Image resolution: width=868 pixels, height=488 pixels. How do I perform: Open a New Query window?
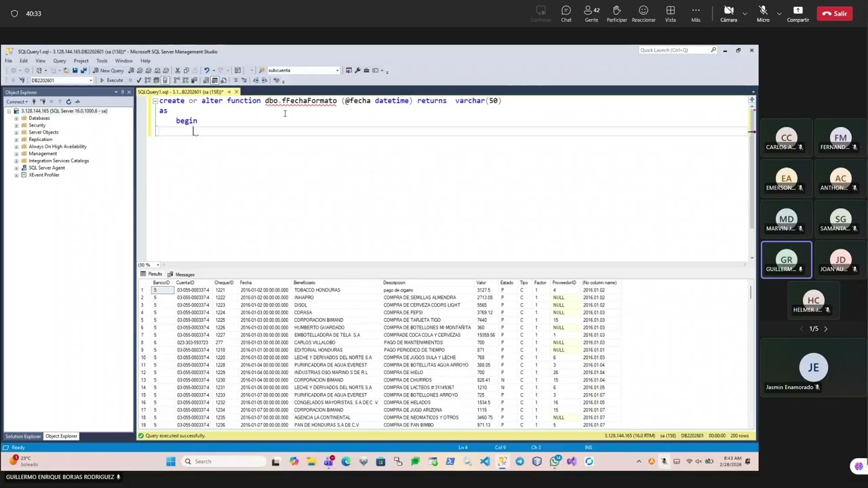(108, 70)
